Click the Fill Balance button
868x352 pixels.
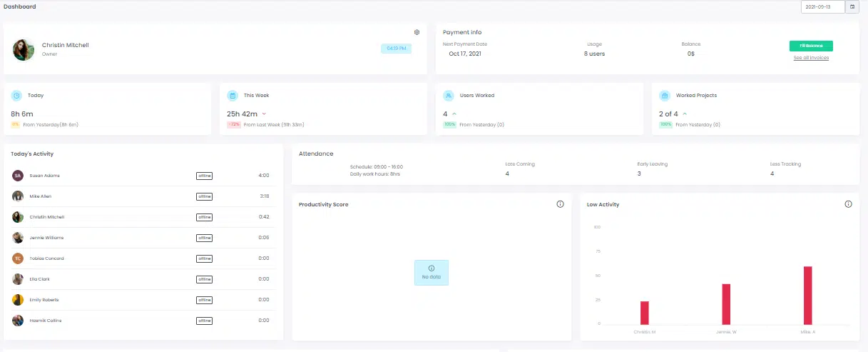(x=811, y=46)
